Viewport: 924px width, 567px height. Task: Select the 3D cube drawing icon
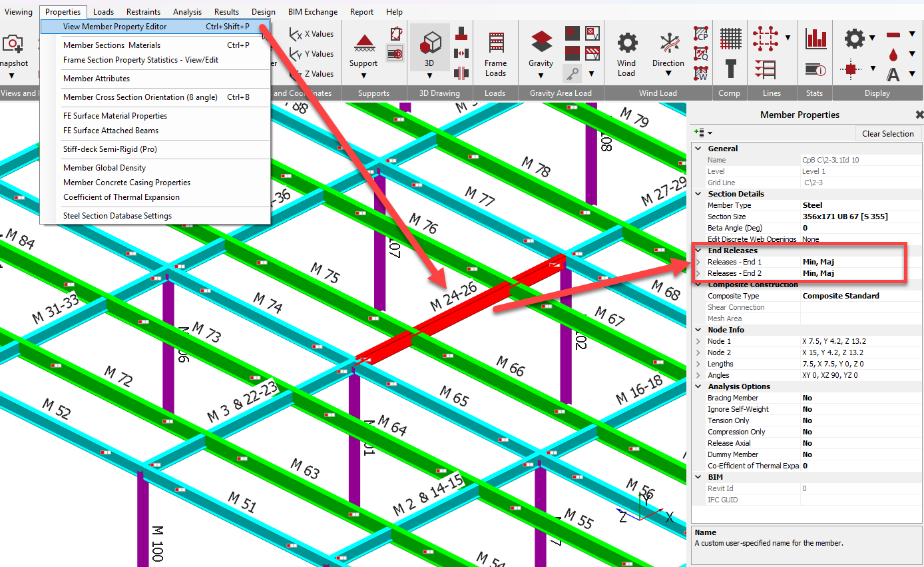429,43
